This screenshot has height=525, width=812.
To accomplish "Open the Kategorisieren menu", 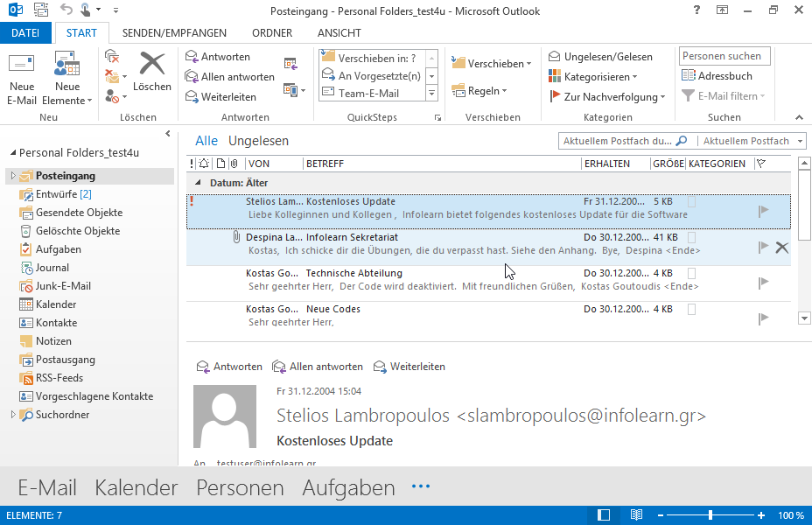I will point(593,77).
